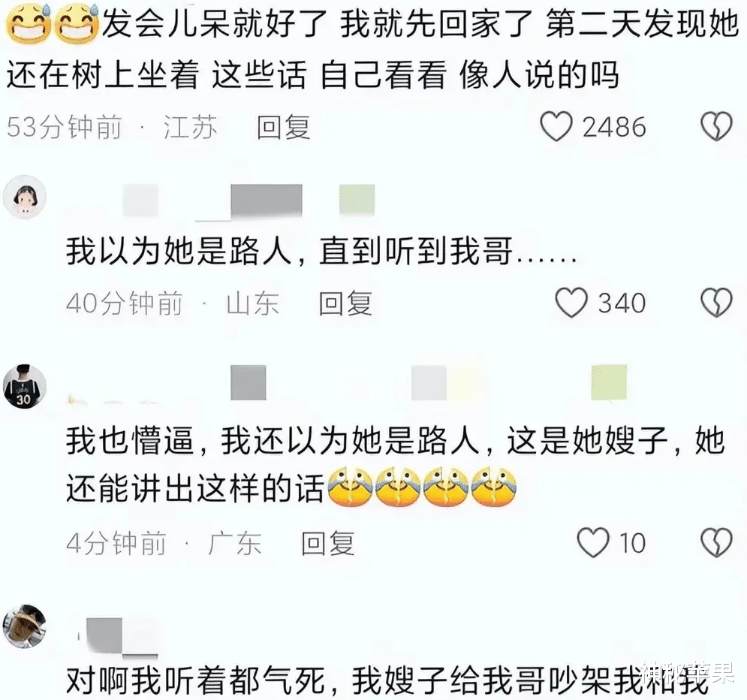The width and height of the screenshot is (747, 700).
Task: Tap the like count 2486
Action: click(614, 127)
